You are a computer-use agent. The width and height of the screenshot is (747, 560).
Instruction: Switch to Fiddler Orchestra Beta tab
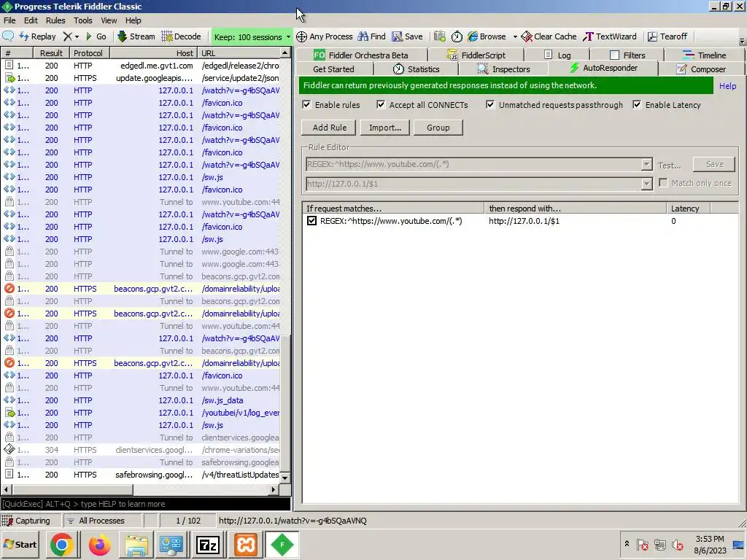pyautogui.click(x=360, y=55)
